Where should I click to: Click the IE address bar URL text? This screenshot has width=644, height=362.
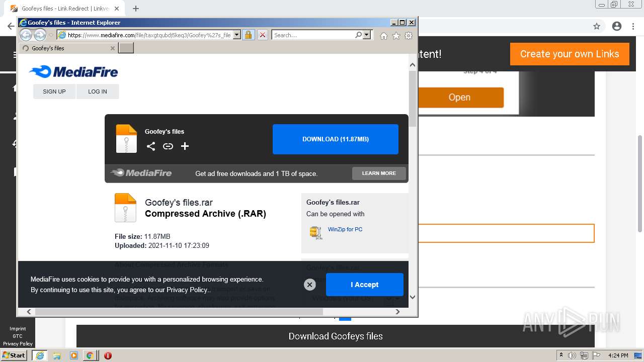[x=149, y=35]
